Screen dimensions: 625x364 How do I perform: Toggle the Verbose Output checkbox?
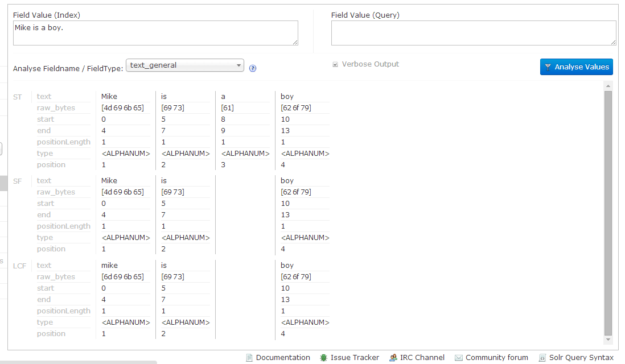[x=335, y=64]
